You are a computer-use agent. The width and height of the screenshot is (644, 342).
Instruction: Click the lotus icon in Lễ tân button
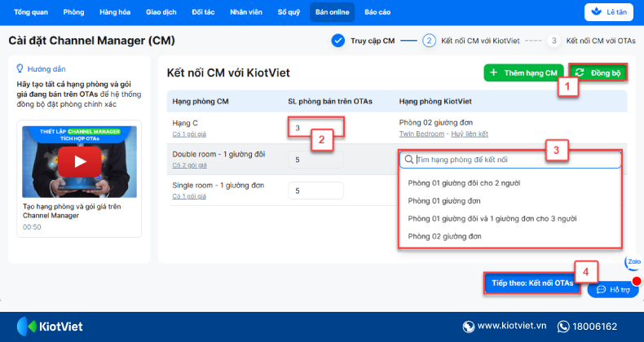(x=597, y=12)
